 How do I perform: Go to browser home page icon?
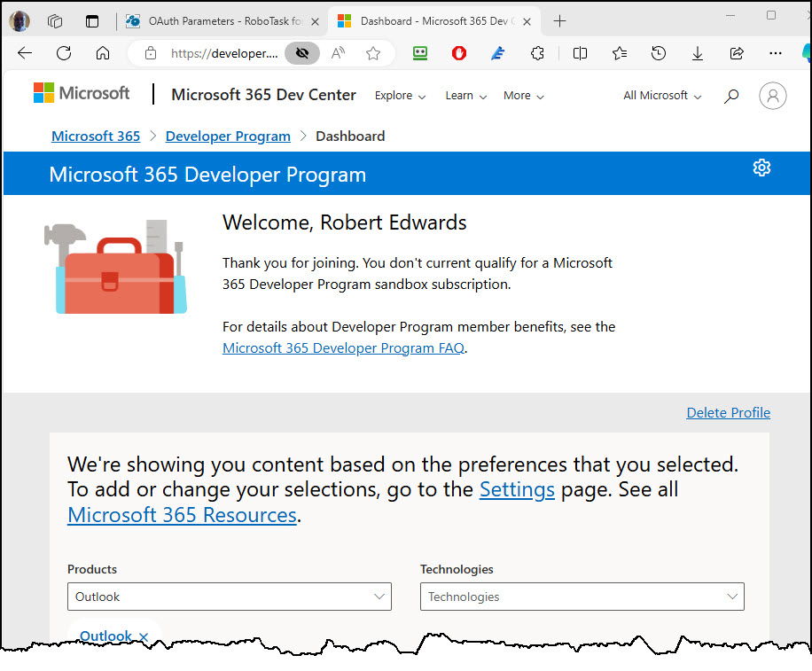[x=103, y=53]
